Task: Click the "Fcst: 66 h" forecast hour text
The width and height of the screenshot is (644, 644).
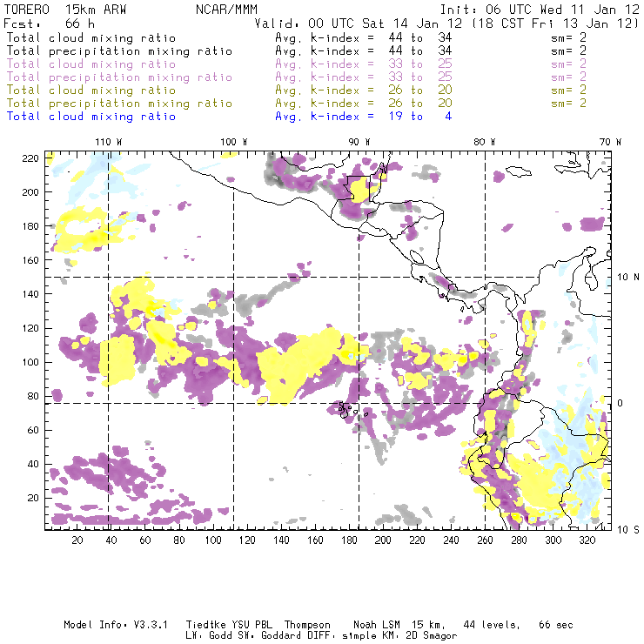Action: click(x=49, y=23)
